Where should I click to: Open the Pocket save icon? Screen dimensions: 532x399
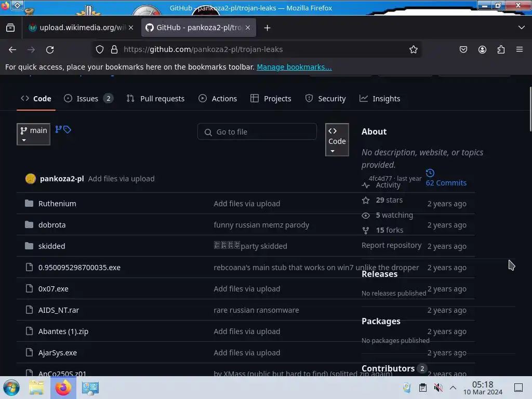[x=463, y=49]
